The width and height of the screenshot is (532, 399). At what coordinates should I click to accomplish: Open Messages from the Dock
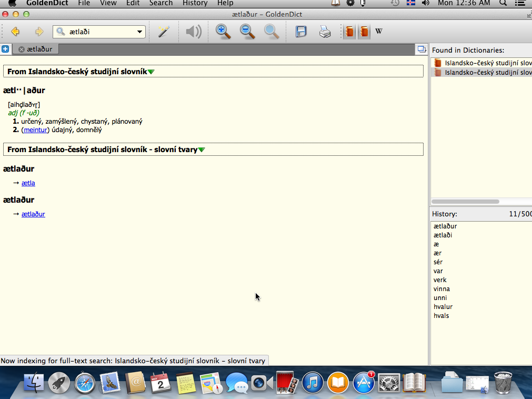[x=236, y=383]
